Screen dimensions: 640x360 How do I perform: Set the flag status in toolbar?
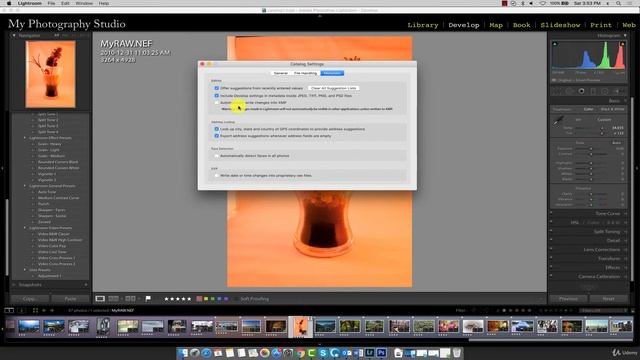pos(148,299)
